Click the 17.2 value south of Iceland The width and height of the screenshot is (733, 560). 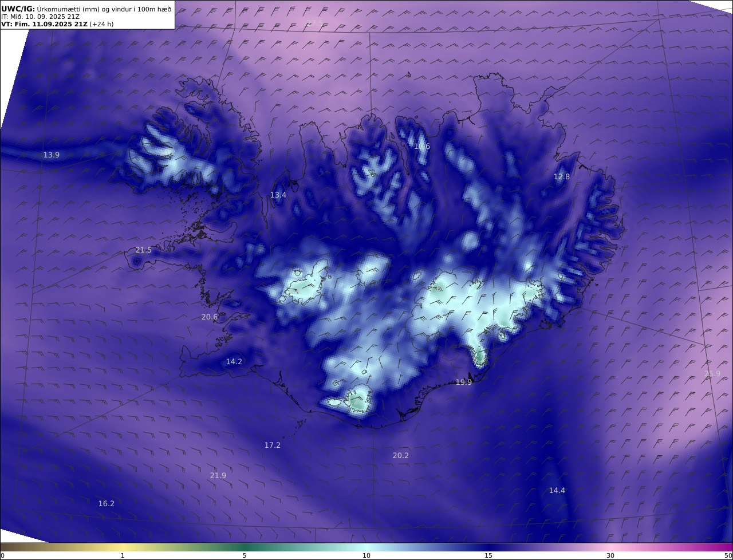point(273,445)
